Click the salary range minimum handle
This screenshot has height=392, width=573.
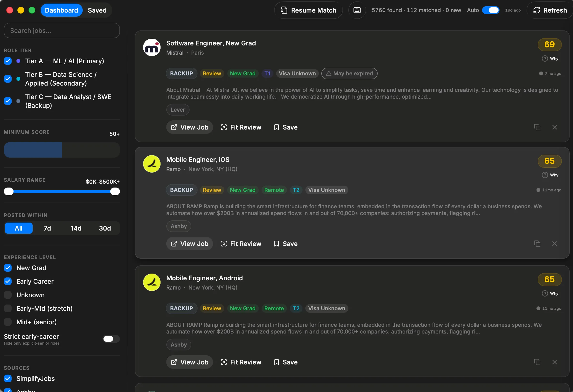pos(9,191)
